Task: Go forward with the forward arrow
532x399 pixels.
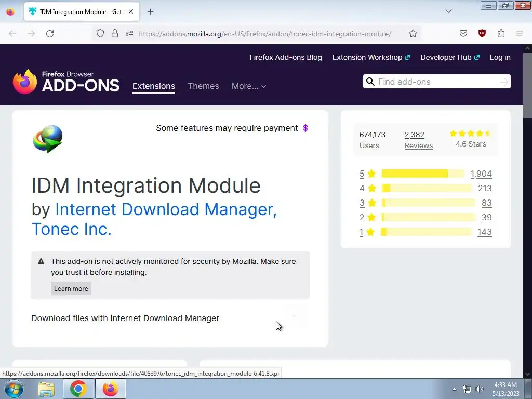Action: pyautogui.click(x=31, y=34)
